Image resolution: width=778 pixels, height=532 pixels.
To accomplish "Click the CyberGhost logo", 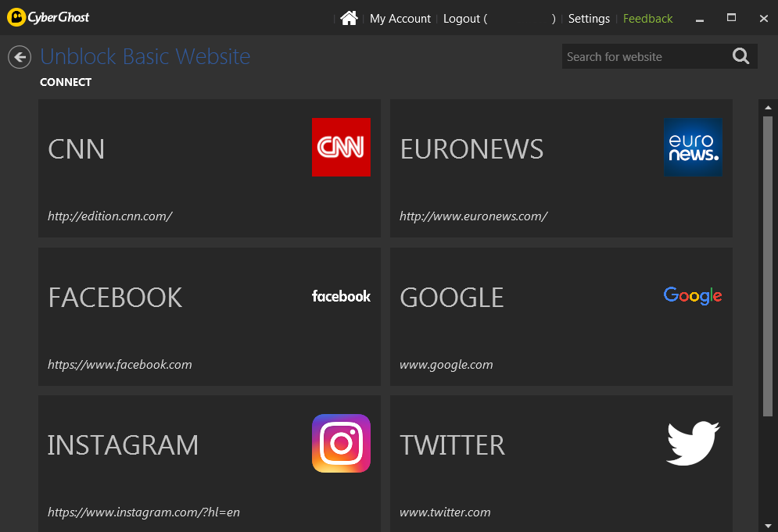I will pyautogui.click(x=48, y=17).
